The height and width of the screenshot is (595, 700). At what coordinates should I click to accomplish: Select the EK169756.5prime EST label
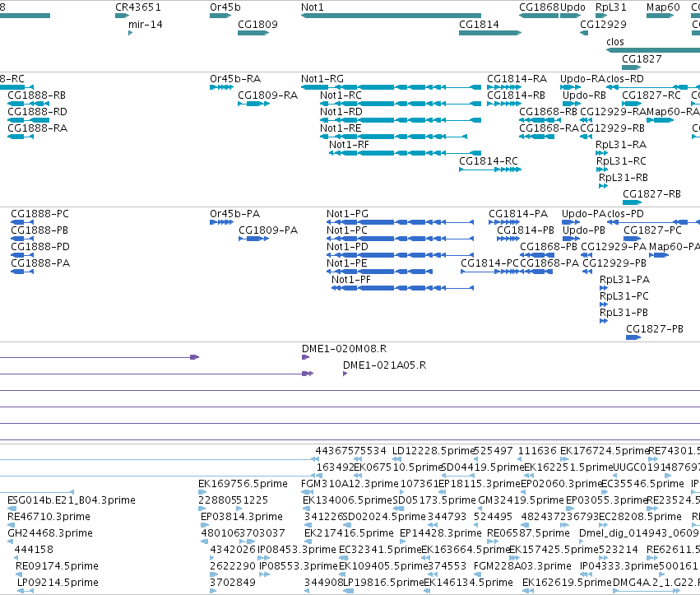coord(243,483)
